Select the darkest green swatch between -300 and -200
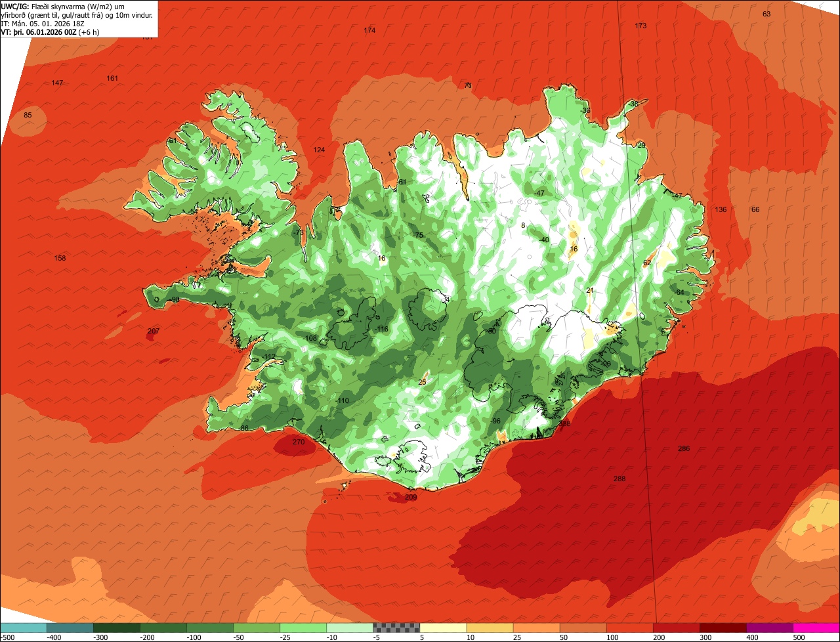The height and width of the screenshot is (642, 840). pyautogui.click(x=117, y=628)
